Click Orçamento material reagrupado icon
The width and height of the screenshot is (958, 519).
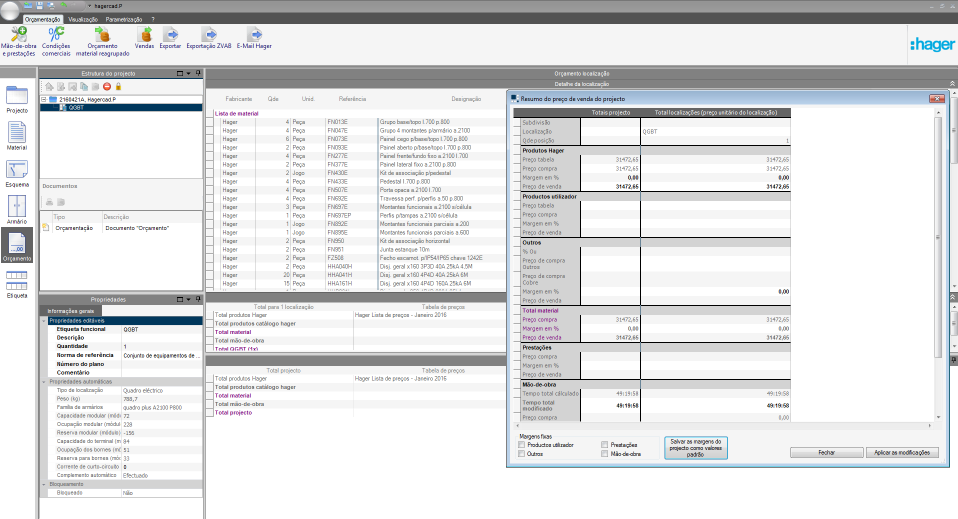coord(102,35)
